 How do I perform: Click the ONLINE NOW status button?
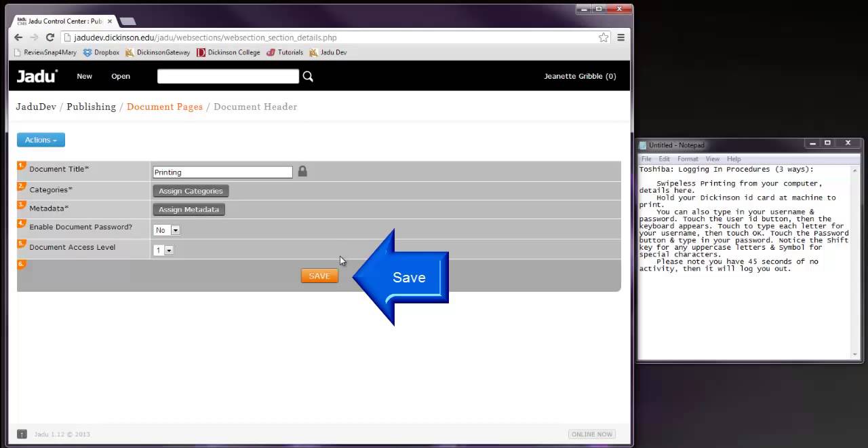point(592,434)
